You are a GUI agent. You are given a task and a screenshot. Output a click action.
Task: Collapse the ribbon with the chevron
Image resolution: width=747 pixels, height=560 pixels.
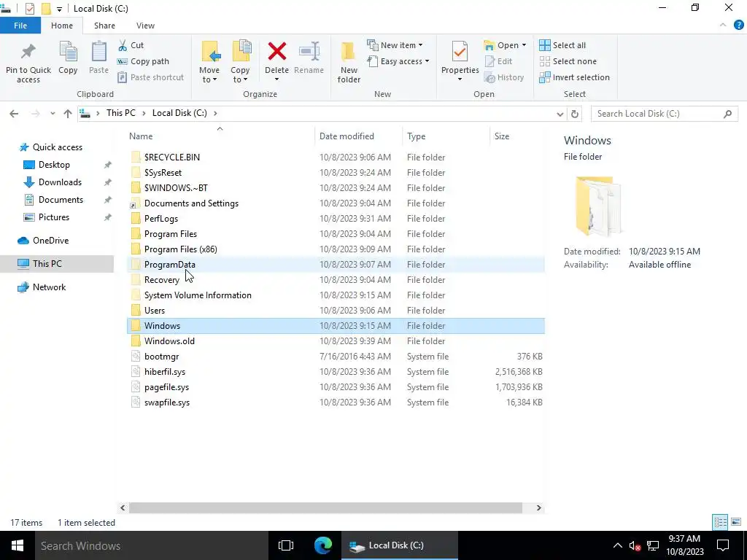pyautogui.click(x=723, y=26)
